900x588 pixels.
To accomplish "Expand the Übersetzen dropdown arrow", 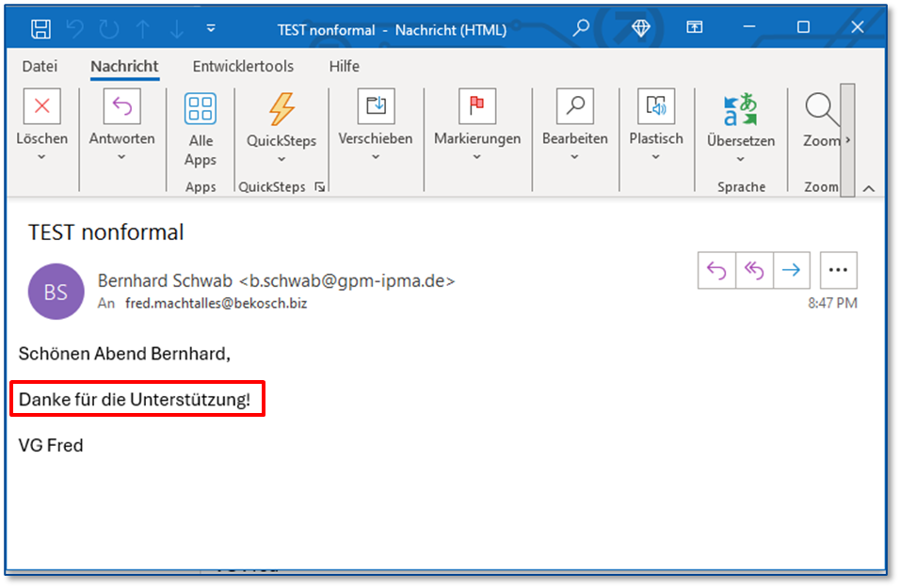I will [741, 160].
